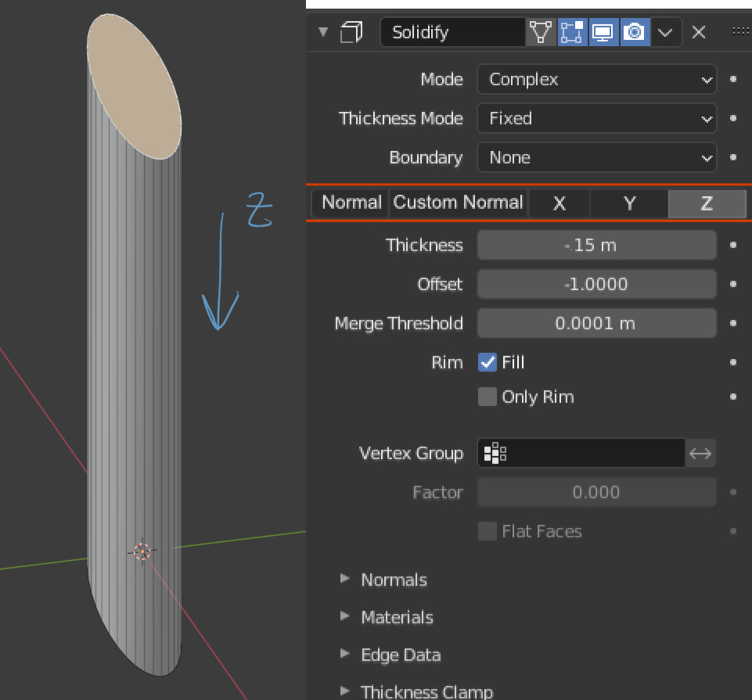The image size is (752, 700).
Task: Click the Solidify modifier type icon
Action: tap(351, 32)
